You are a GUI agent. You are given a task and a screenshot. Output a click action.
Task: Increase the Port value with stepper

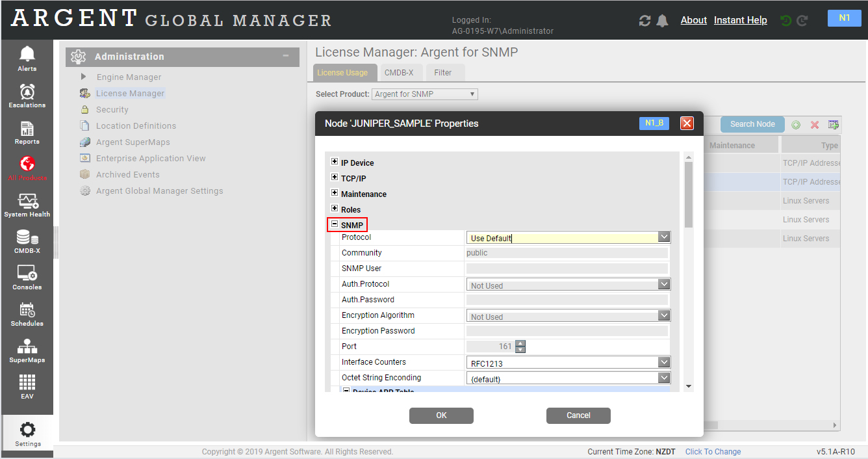click(520, 343)
